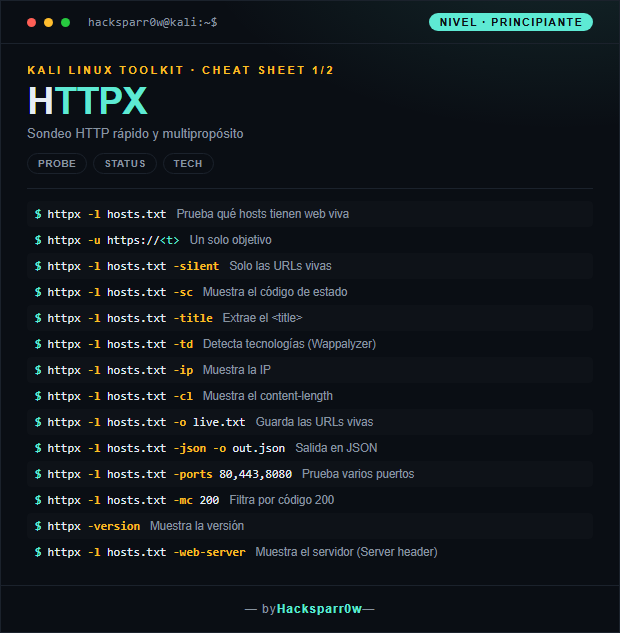Click the -td flag
This screenshot has height=633, width=620.
coord(183,344)
